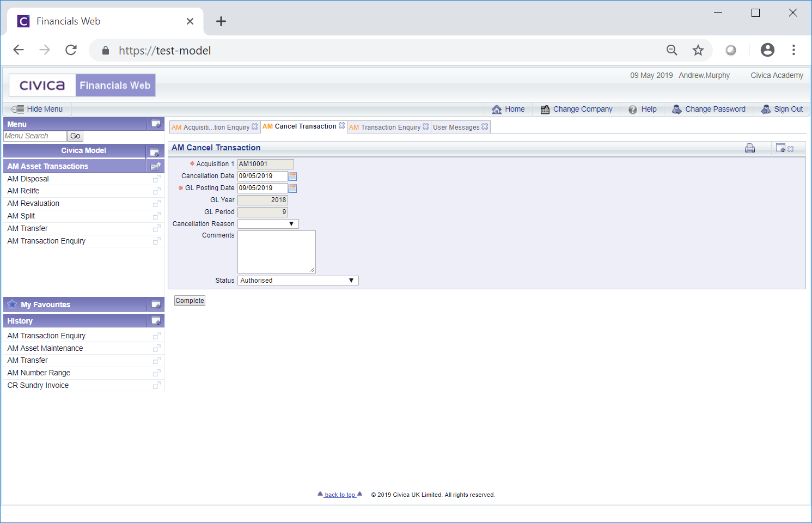
Task: Close the AM Transaction Enquiry tab
Action: 425,126
